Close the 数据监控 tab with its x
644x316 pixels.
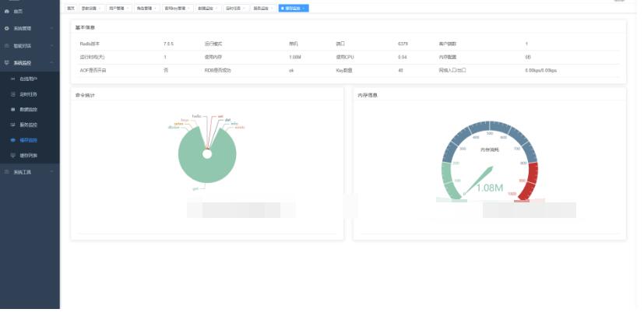(x=216, y=9)
